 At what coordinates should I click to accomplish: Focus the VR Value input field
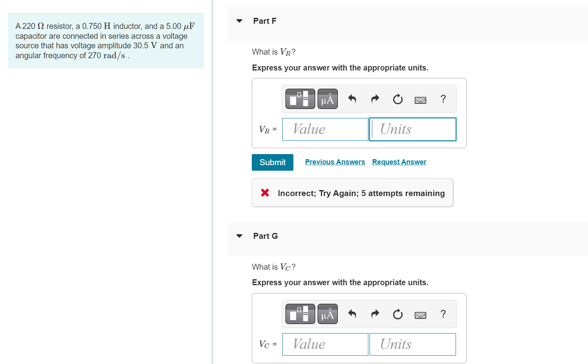tap(325, 129)
